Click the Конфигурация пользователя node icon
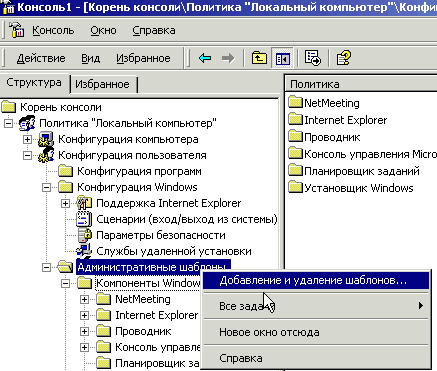437x371 pixels. coord(46,155)
